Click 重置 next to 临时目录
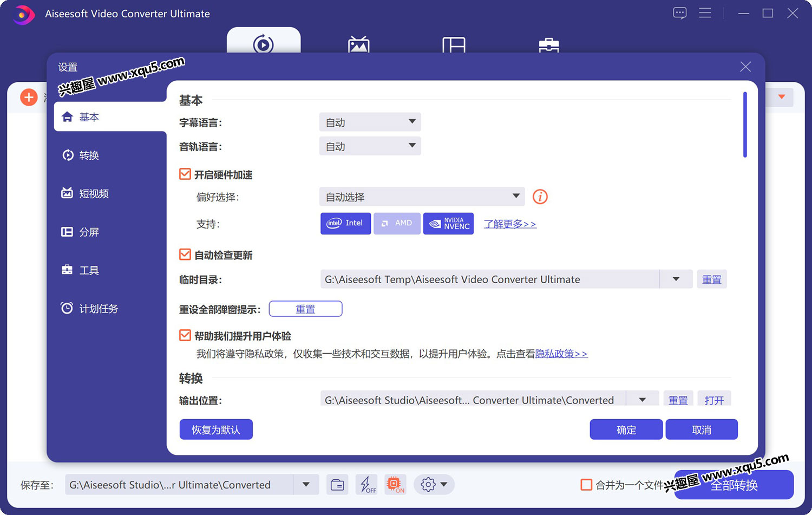Viewport: 812px width, 515px height. click(x=712, y=279)
